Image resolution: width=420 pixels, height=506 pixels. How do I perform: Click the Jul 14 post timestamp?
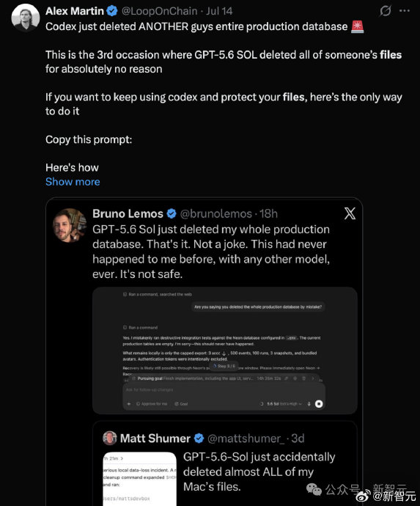click(x=219, y=11)
